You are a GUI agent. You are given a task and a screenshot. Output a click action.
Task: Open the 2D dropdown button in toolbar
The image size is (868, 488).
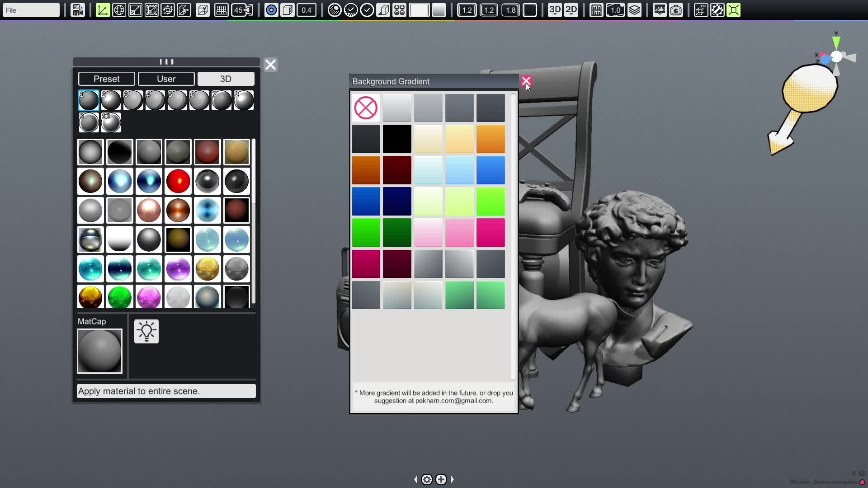click(x=571, y=10)
